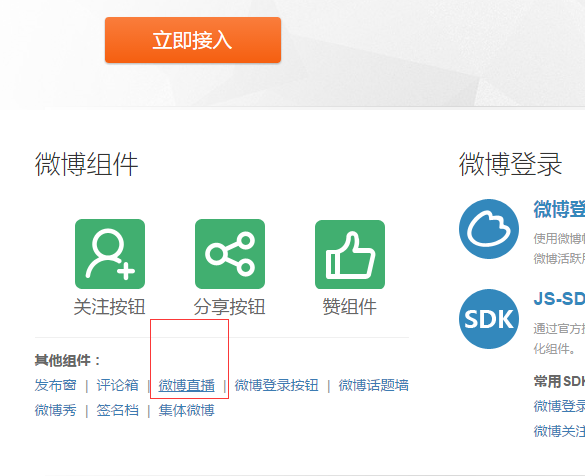Open the 分享按钮 share icon
This screenshot has height=476, width=585.
coord(230,254)
